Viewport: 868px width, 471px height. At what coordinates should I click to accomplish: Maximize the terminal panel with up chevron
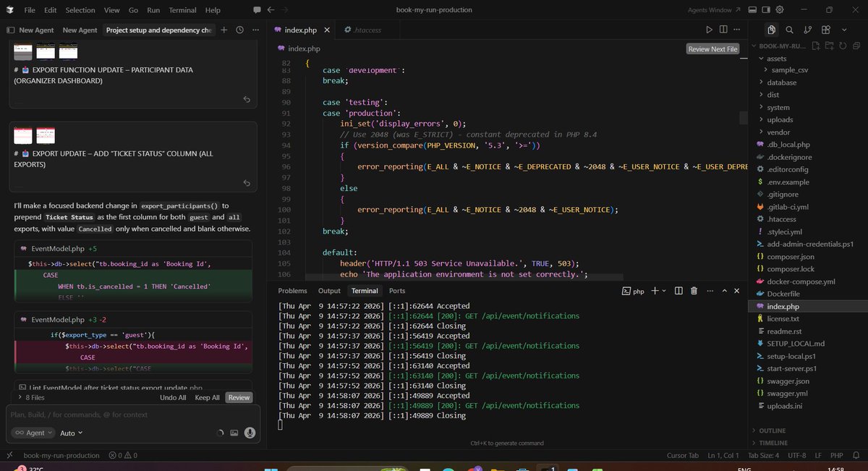725,291
